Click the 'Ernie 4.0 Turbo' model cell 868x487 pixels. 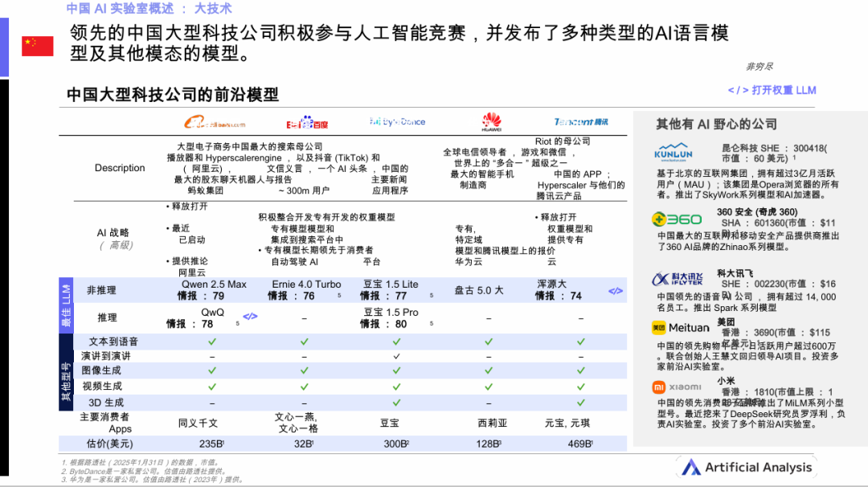pos(306,284)
